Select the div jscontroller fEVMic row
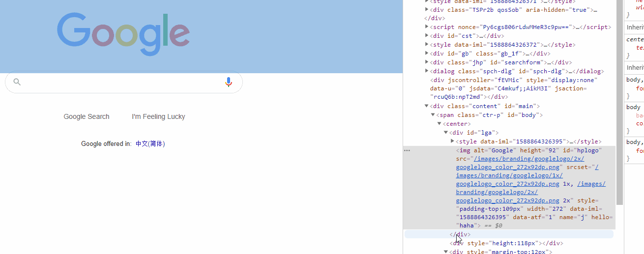644x254 pixels. tap(514, 88)
